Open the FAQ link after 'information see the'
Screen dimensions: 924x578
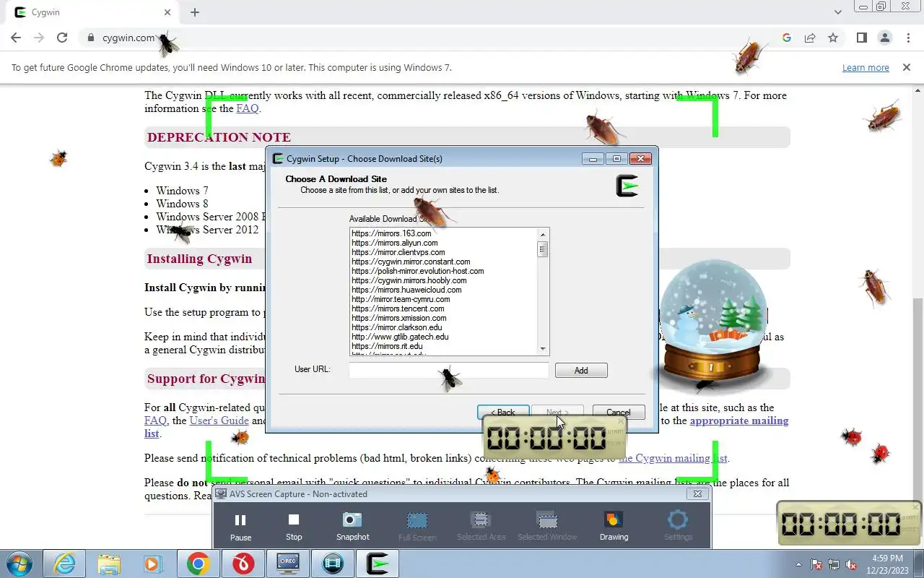[x=247, y=108]
